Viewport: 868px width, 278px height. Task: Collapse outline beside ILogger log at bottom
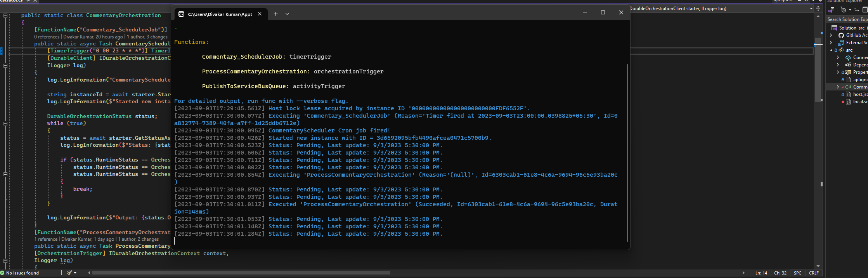pos(5,261)
